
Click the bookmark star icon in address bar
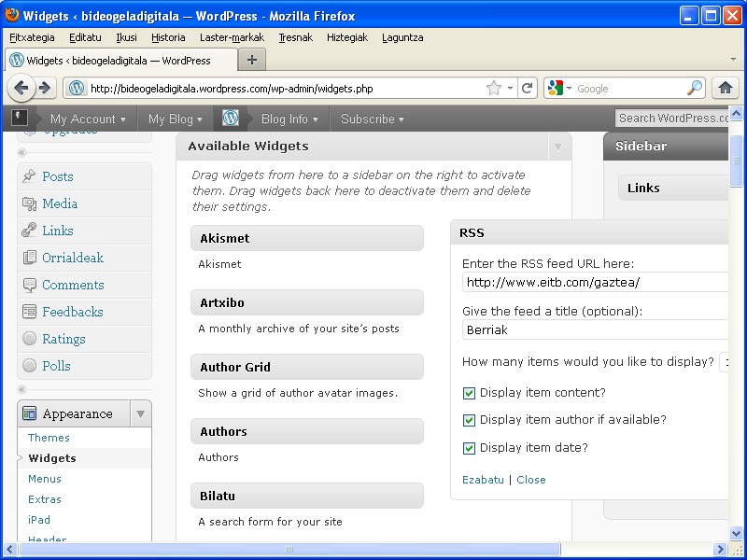tap(494, 88)
